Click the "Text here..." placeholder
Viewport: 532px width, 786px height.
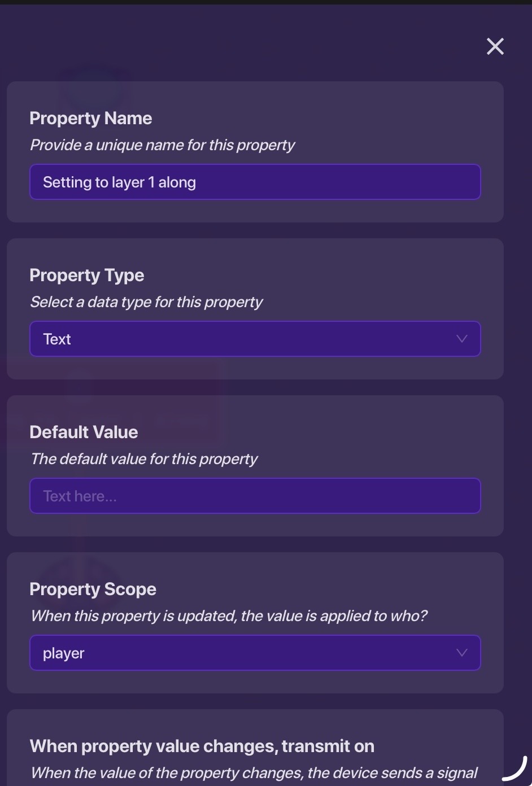[80, 496]
